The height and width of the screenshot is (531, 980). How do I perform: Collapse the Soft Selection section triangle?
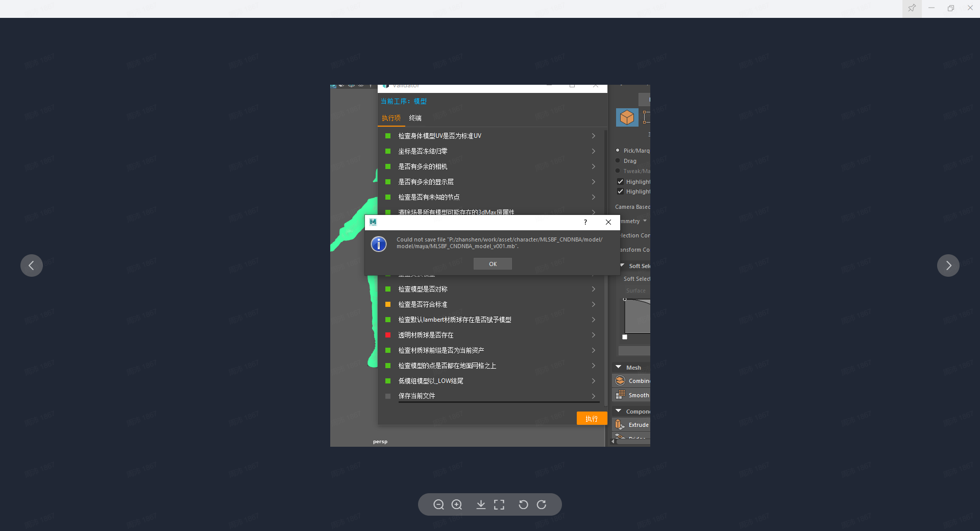point(622,265)
